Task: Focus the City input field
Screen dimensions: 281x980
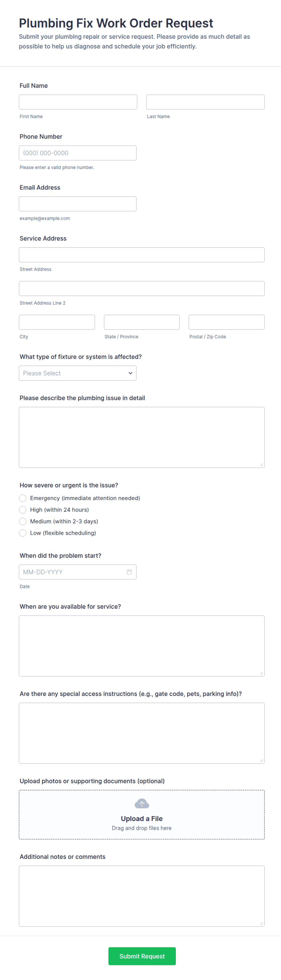Action: point(57,322)
